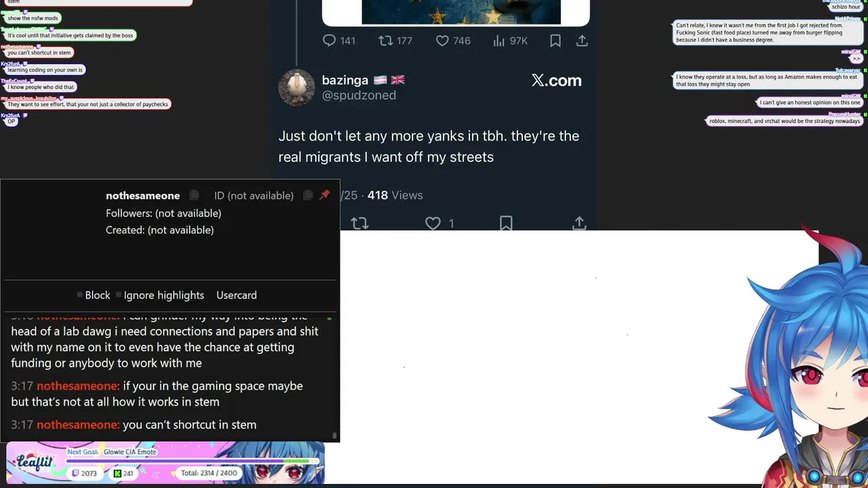
Task: Toggle Ignore highlights checkbox
Action: (x=119, y=296)
